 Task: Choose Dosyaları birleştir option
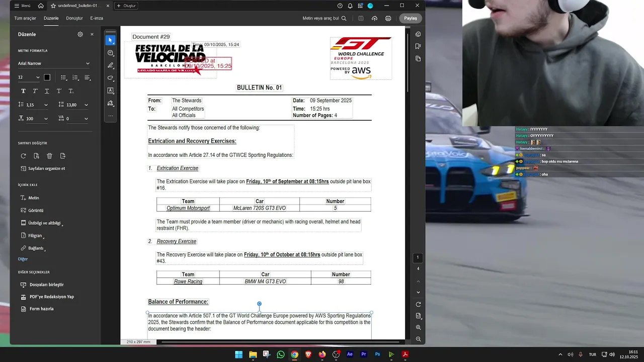pos(42,285)
